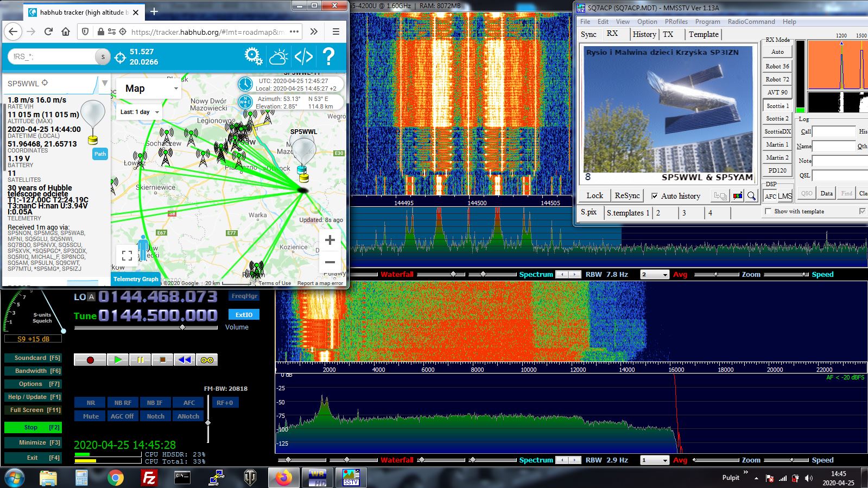Viewport: 868px width, 488px height.
Task: Open FileZilla from the Windows taskbar
Action: coord(149,478)
